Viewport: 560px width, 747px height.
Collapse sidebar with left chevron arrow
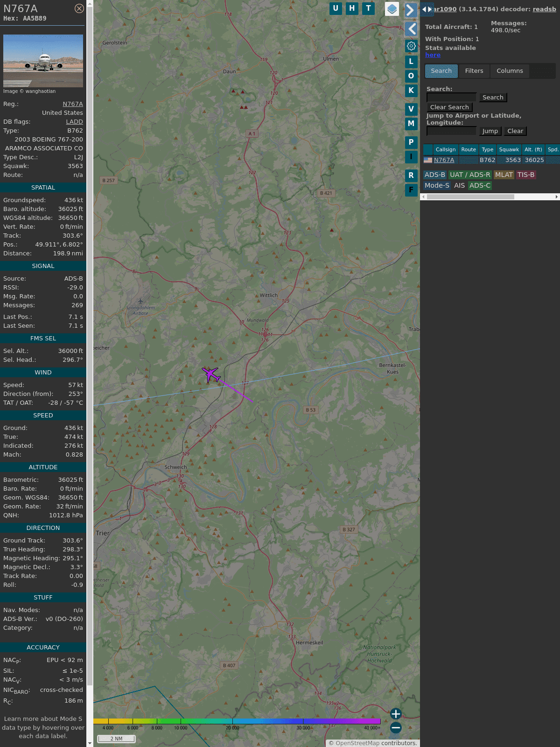411,29
